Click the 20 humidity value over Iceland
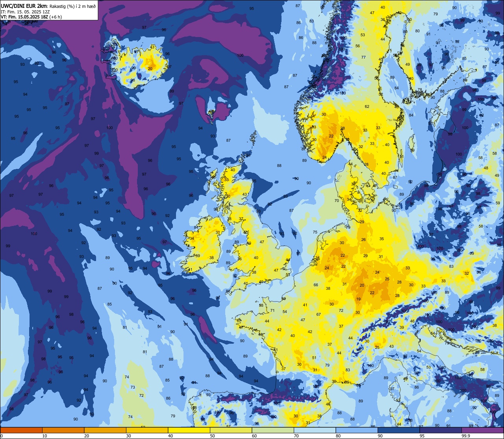 click(150, 69)
